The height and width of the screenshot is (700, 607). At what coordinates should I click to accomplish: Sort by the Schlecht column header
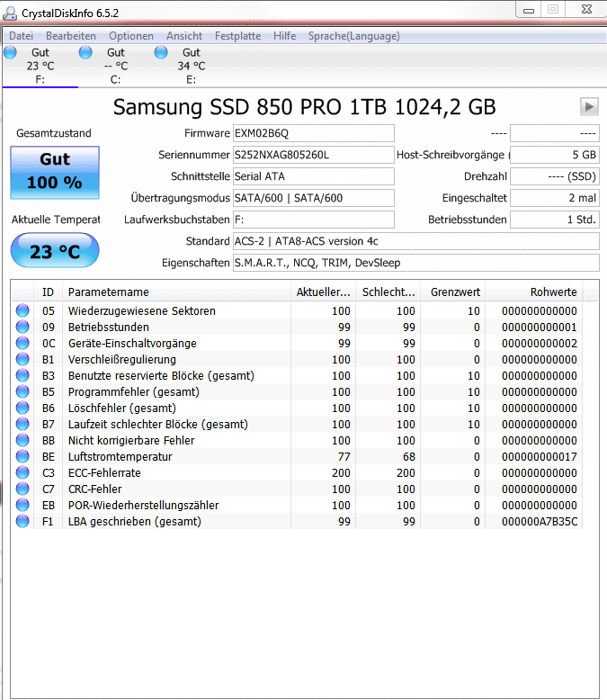point(388,292)
